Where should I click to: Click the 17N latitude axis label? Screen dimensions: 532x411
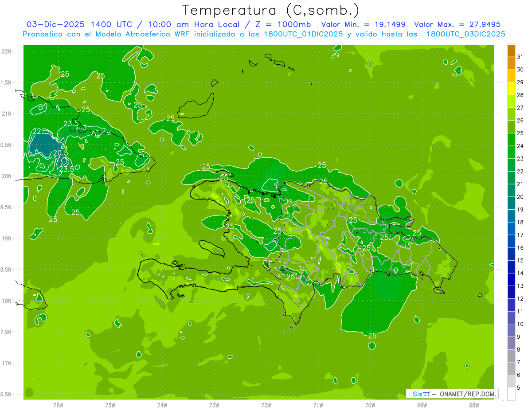7,364
